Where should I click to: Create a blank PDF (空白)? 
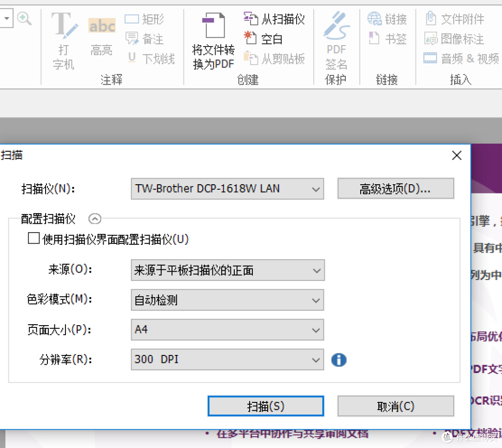point(263,39)
